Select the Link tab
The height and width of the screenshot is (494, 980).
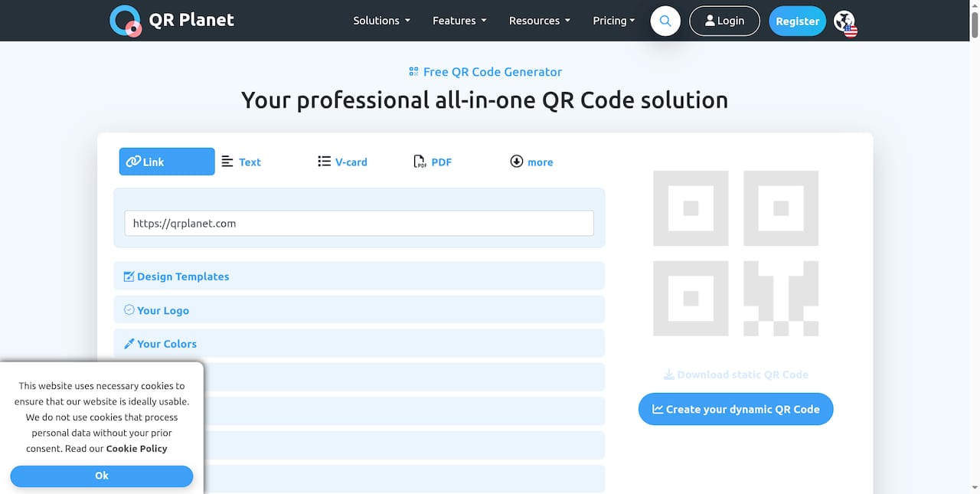point(167,162)
